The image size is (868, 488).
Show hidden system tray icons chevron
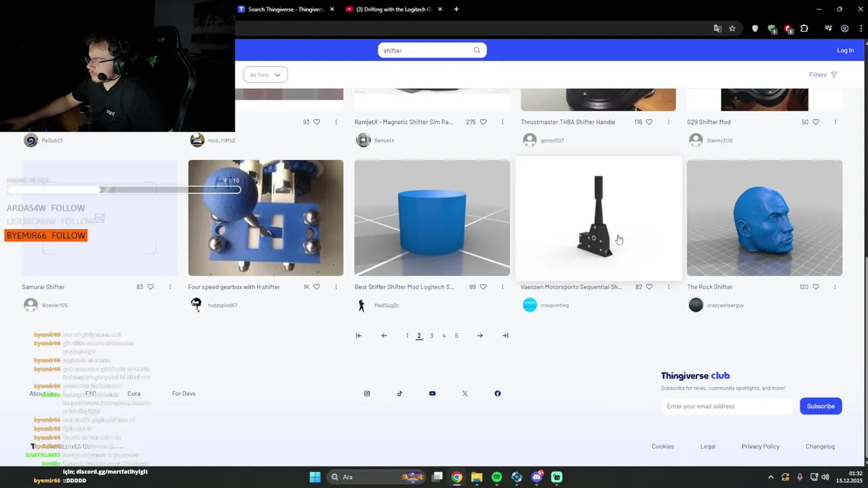click(770, 477)
